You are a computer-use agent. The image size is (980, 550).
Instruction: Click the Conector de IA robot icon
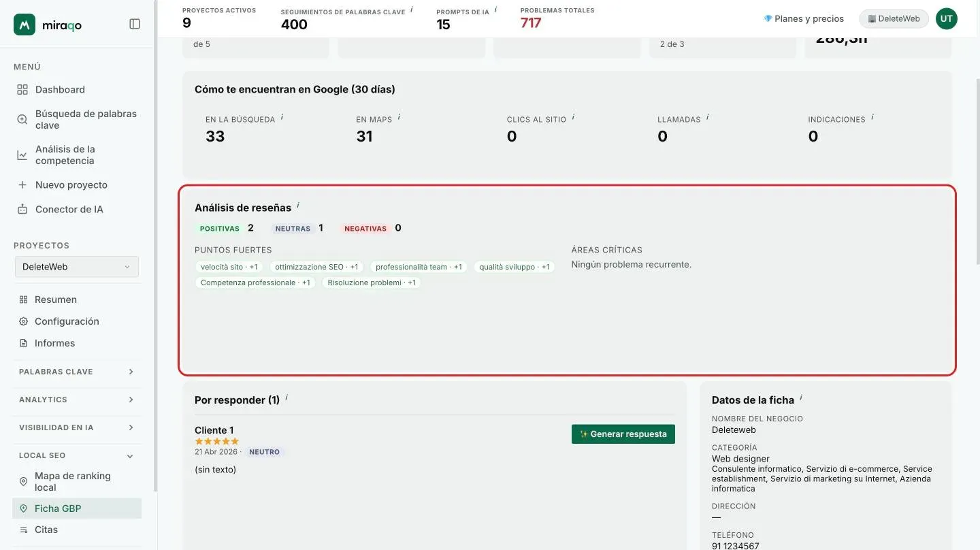(x=22, y=209)
